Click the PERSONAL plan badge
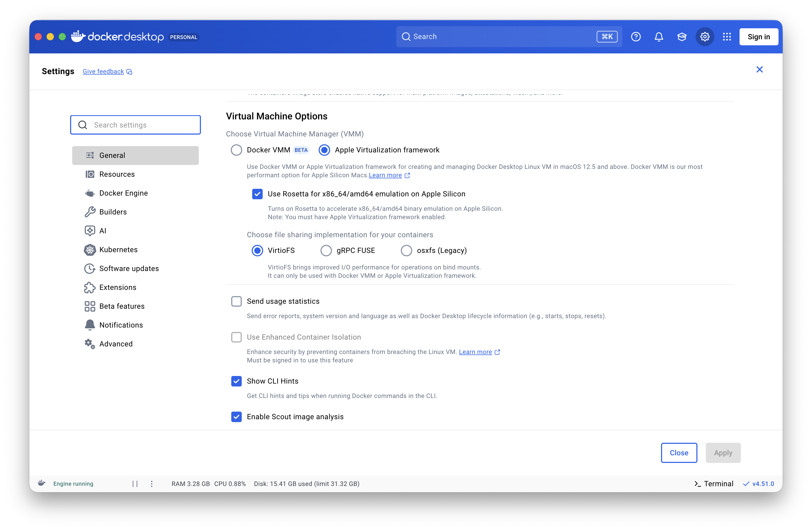This screenshot has width=812, height=531. pos(184,37)
